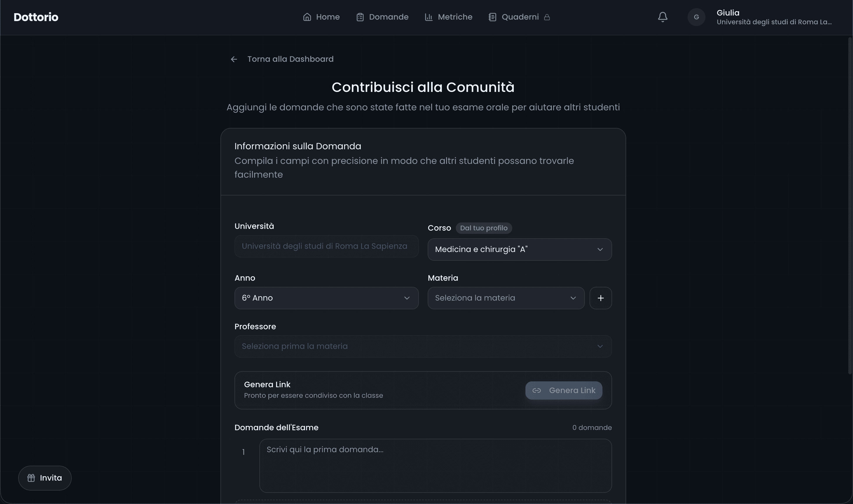The width and height of the screenshot is (853, 504).
Task: Return via Torna alla Dashboard link
Action: (x=290, y=59)
